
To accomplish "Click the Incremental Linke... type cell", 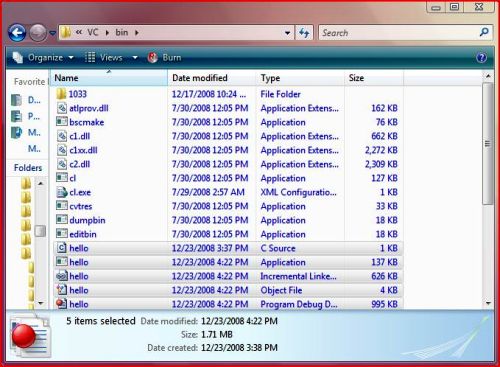I will point(298,276).
